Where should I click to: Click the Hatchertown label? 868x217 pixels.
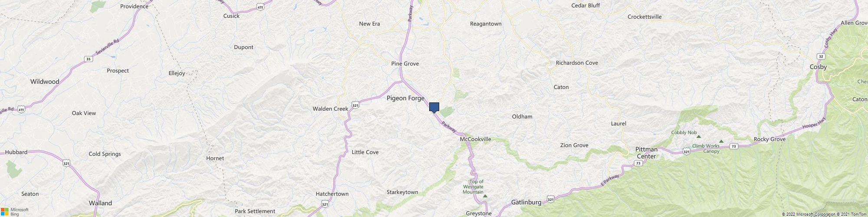pos(332,194)
